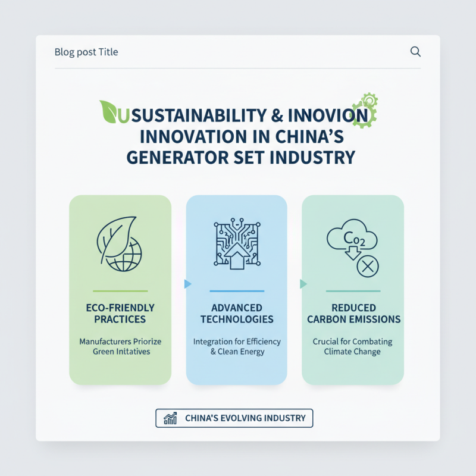Screen dimensions: 476x476
Task: Click the Blog post Title text
Action: [x=86, y=52]
